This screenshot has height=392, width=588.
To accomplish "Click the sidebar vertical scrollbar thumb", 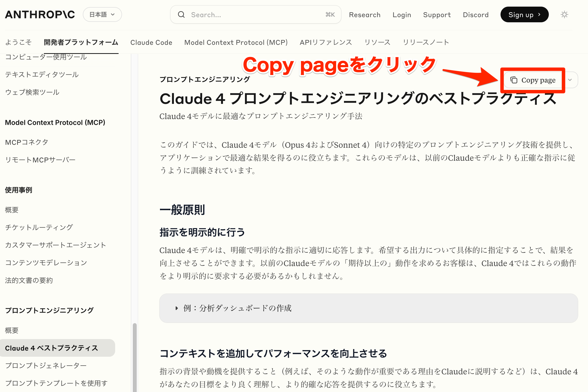I will coord(135,357).
